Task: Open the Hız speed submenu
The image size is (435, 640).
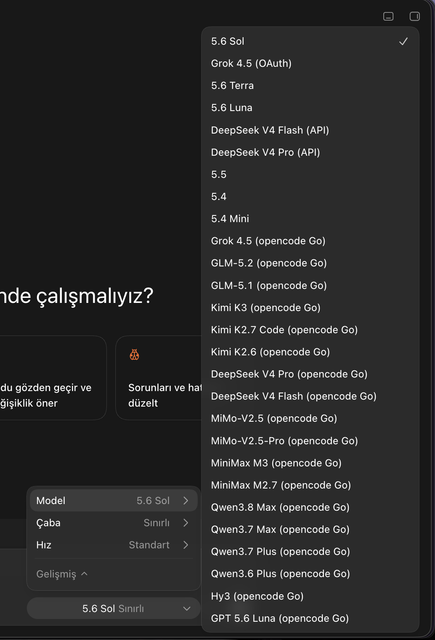Action: 113,545
